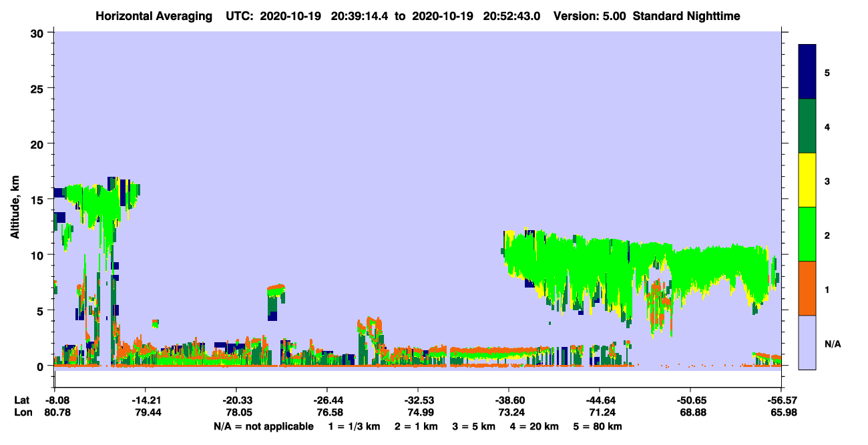Click latitude value -32.53
The image size is (868, 445).
pyautogui.click(x=417, y=400)
